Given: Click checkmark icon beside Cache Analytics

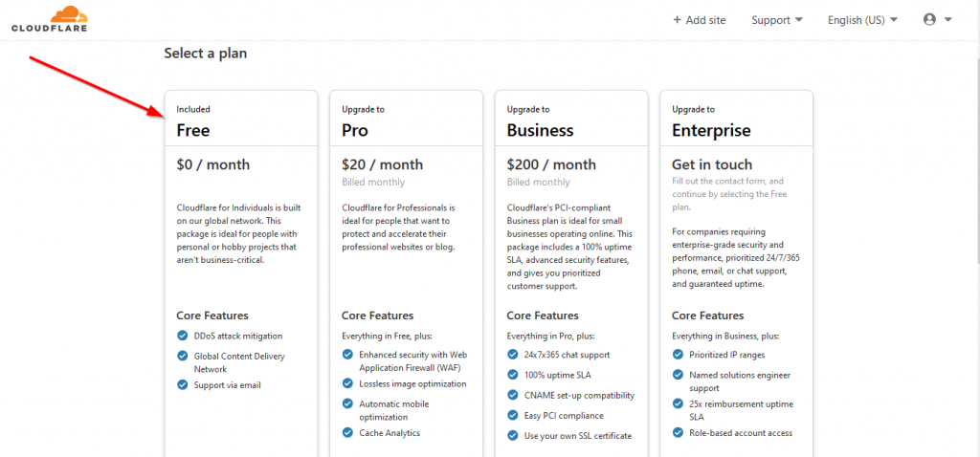Looking at the screenshot, I should pos(347,432).
